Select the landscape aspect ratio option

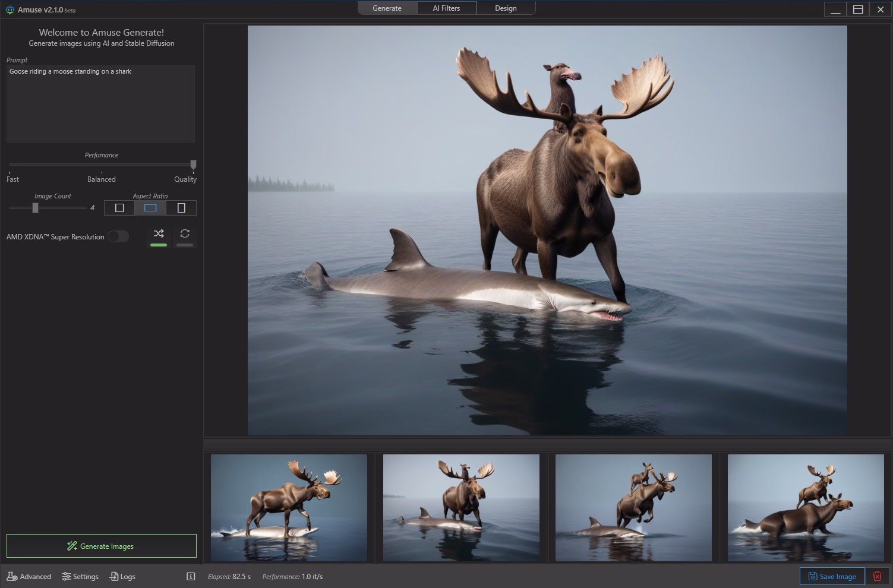(x=150, y=208)
